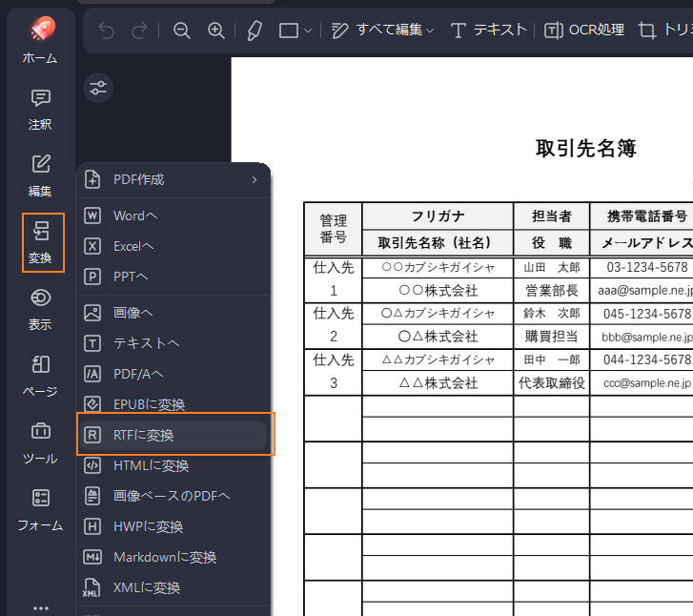Choose HTMLに変換 option
This screenshot has height=616, width=693.
coord(173,465)
